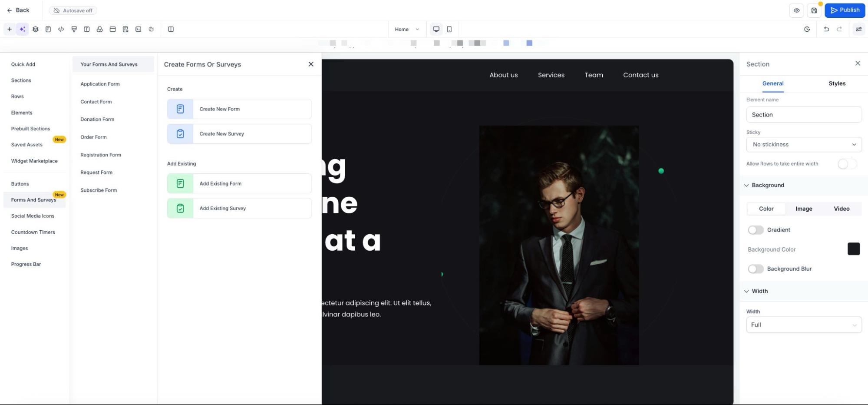This screenshot has height=405, width=868.
Task: Switch to the Styles tab
Action: pyautogui.click(x=837, y=83)
